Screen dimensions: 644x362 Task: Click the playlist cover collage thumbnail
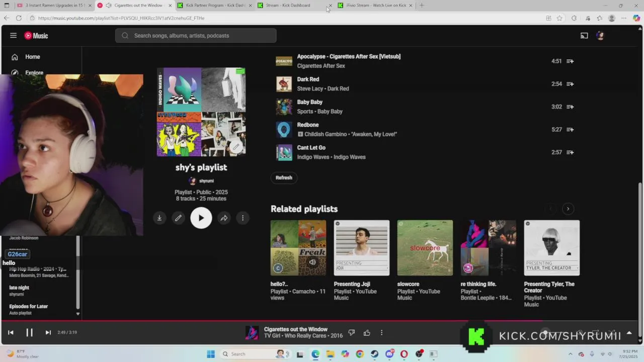tap(201, 112)
